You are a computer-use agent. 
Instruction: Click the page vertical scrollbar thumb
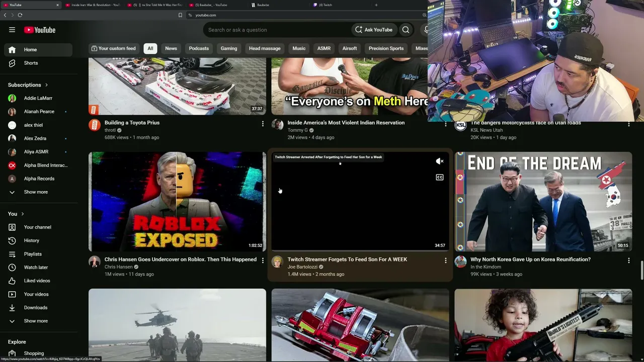[x=642, y=270]
